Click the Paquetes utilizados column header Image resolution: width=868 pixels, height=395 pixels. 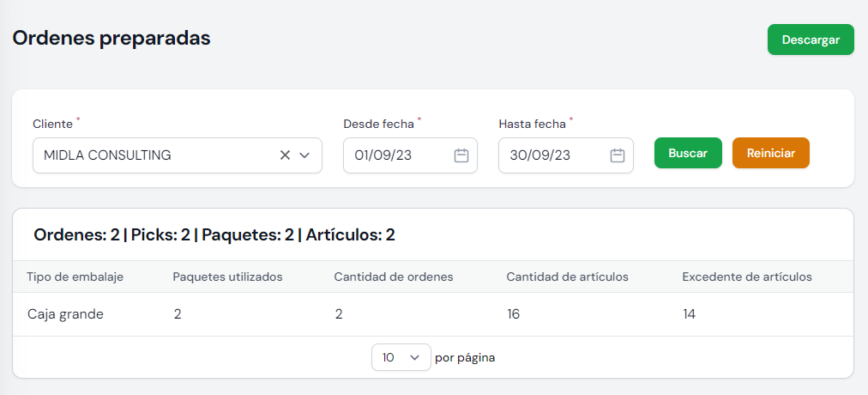click(227, 276)
